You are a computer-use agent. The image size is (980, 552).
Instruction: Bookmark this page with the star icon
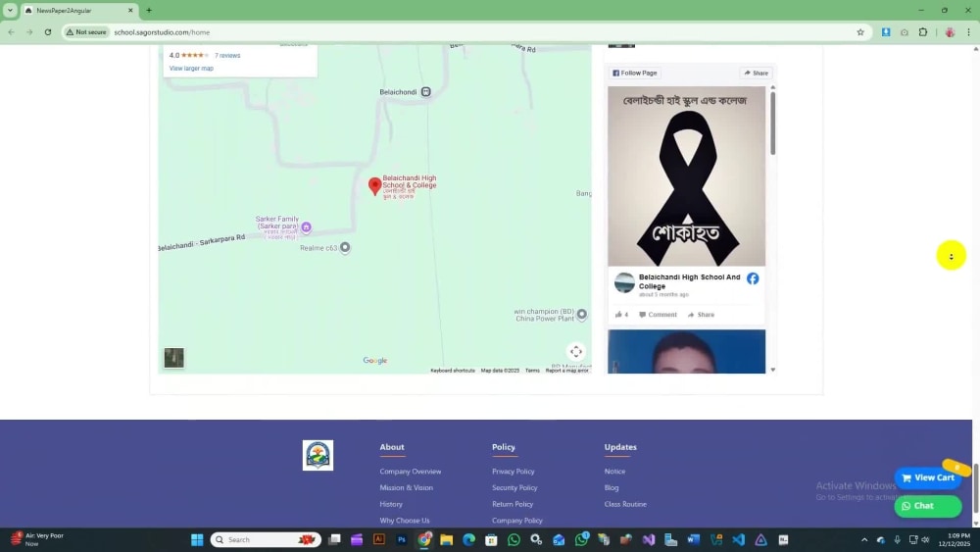coord(860,32)
